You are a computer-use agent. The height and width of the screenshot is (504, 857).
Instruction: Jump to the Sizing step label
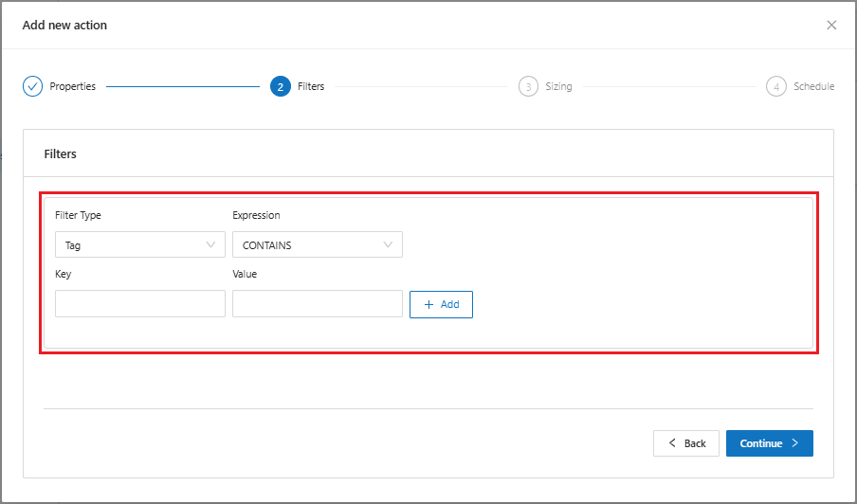[558, 86]
